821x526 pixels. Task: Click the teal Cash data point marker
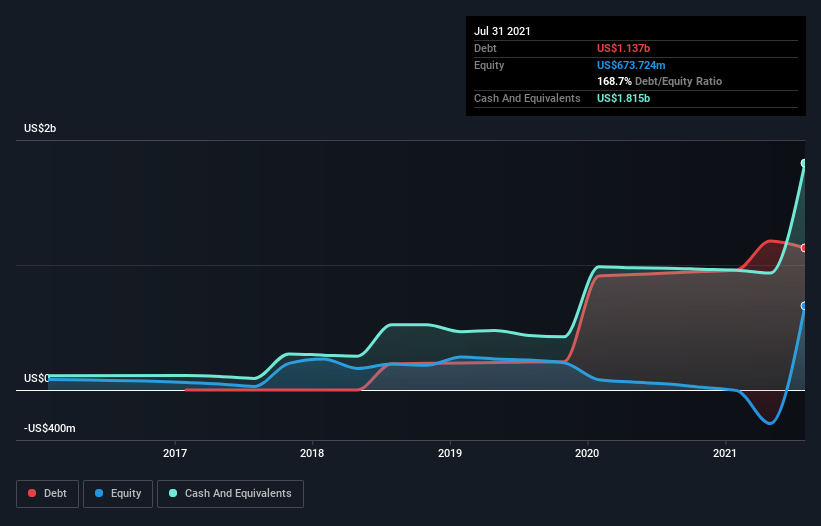click(x=804, y=163)
